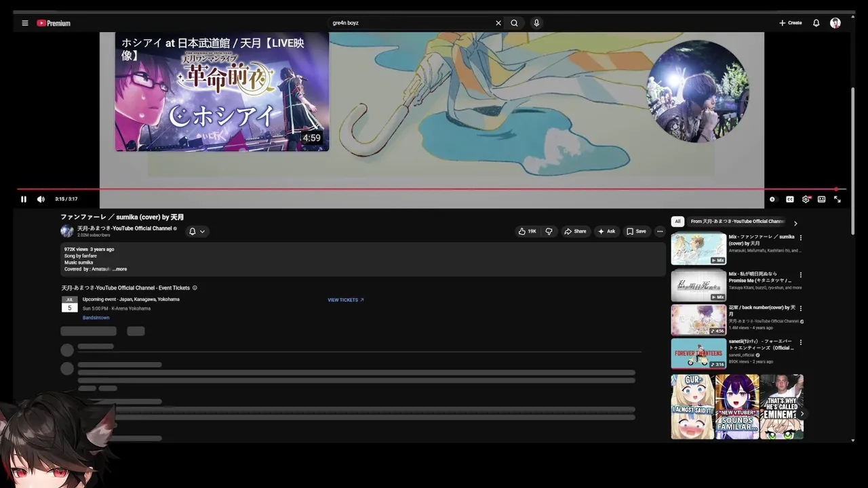The width and height of the screenshot is (868, 488).
Task: Select the From 天月-あまつき channel chip
Action: tap(738, 222)
